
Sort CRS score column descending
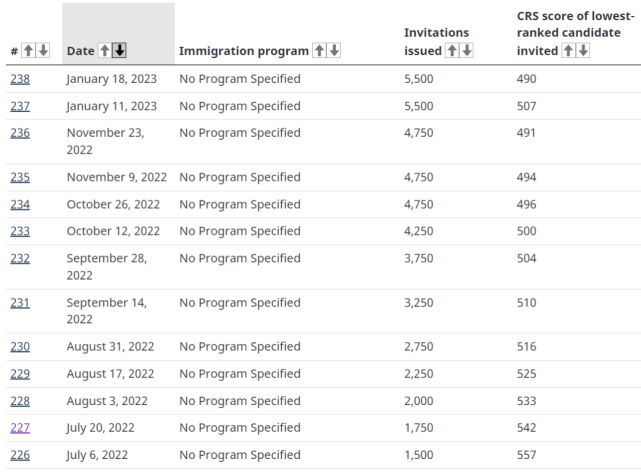tap(584, 51)
